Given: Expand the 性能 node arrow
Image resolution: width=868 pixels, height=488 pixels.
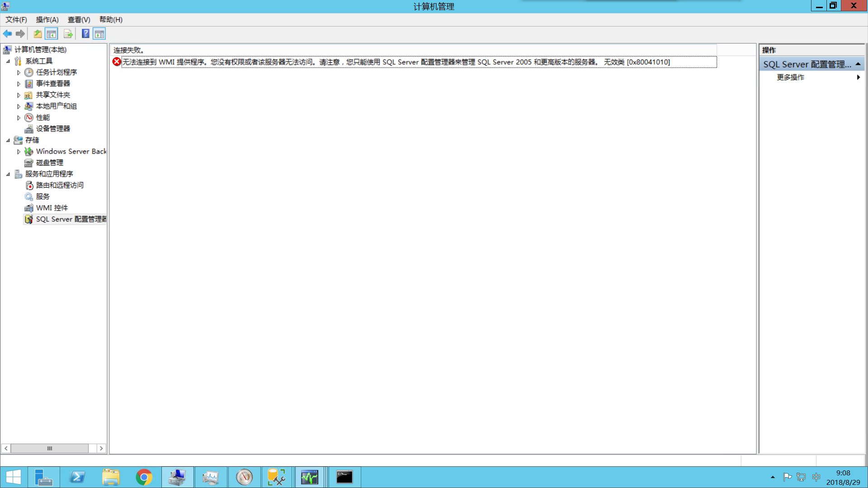Looking at the screenshot, I should (19, 117).
